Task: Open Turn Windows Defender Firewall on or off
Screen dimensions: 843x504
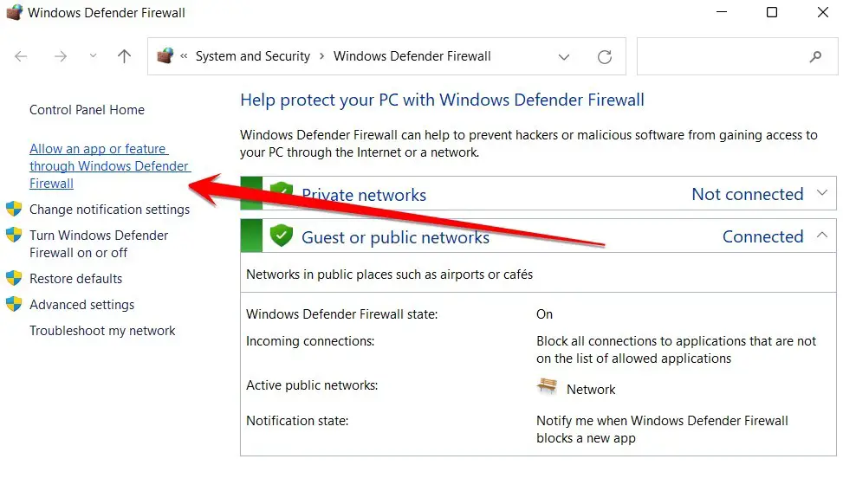Action: (x=99, y=244)
